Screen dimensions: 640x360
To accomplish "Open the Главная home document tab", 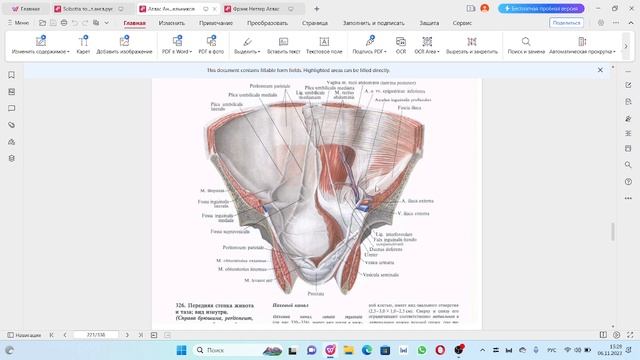I will (26, 9).
